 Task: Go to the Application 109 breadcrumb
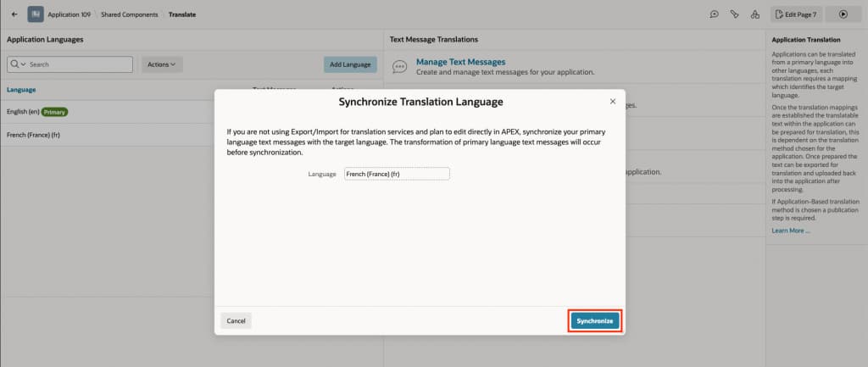click(70, 14)
